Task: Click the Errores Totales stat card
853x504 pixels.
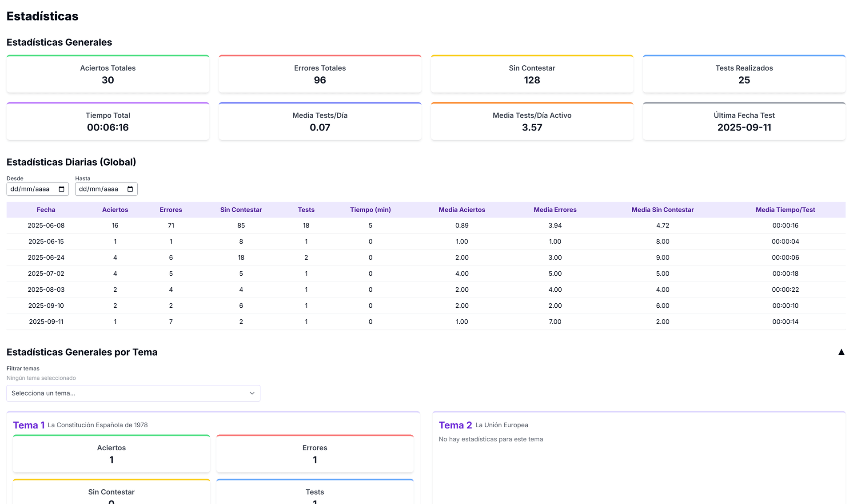Action: click(319, 74)
